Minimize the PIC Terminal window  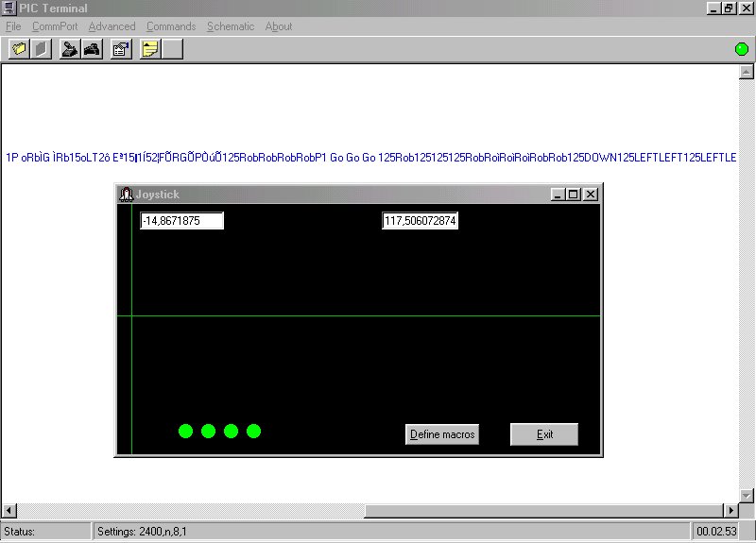point(713,8)
